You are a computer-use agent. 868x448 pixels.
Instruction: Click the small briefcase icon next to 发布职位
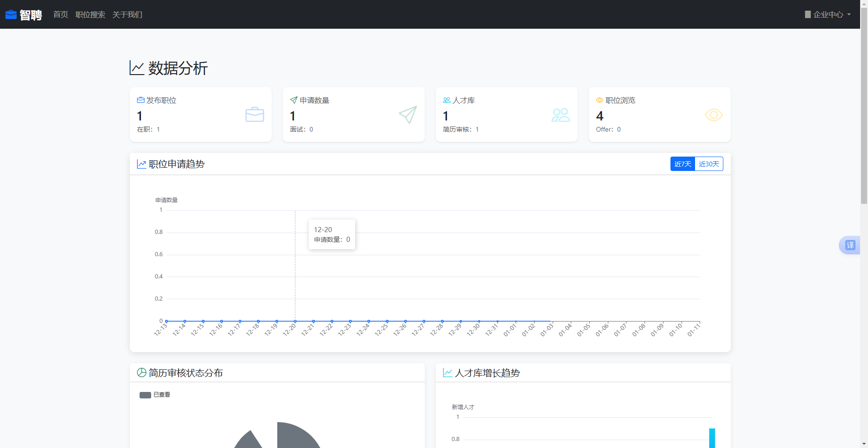click(x=140, y=100)
